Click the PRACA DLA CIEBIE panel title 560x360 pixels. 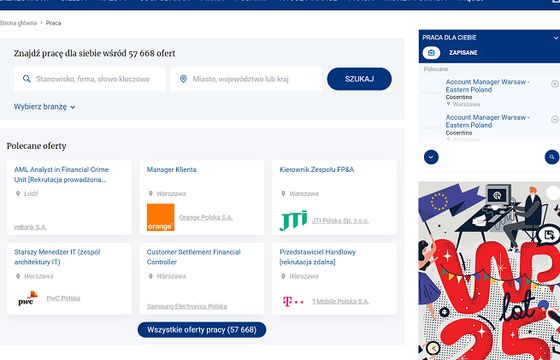[449, 38]
